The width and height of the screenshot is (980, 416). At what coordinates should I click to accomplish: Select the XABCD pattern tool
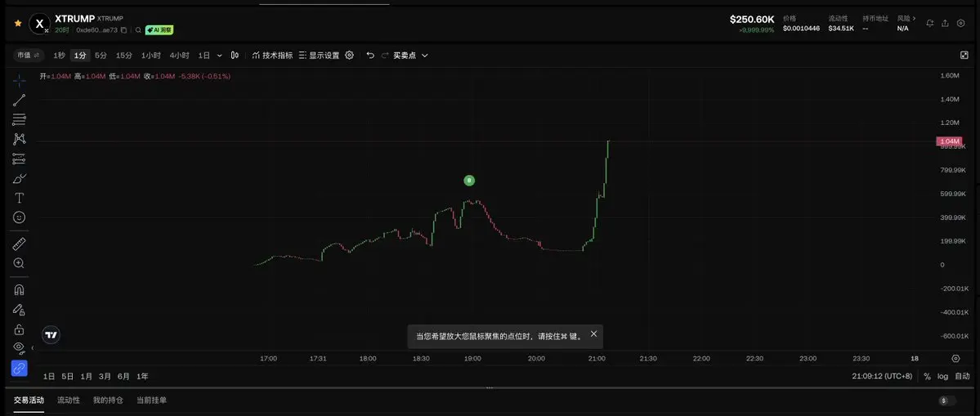[x=20, y=139]
